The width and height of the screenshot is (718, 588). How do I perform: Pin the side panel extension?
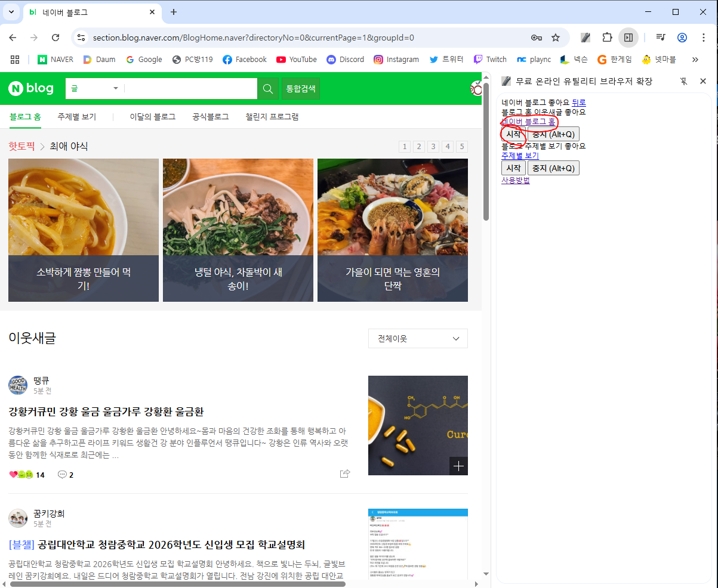point(684,81)
